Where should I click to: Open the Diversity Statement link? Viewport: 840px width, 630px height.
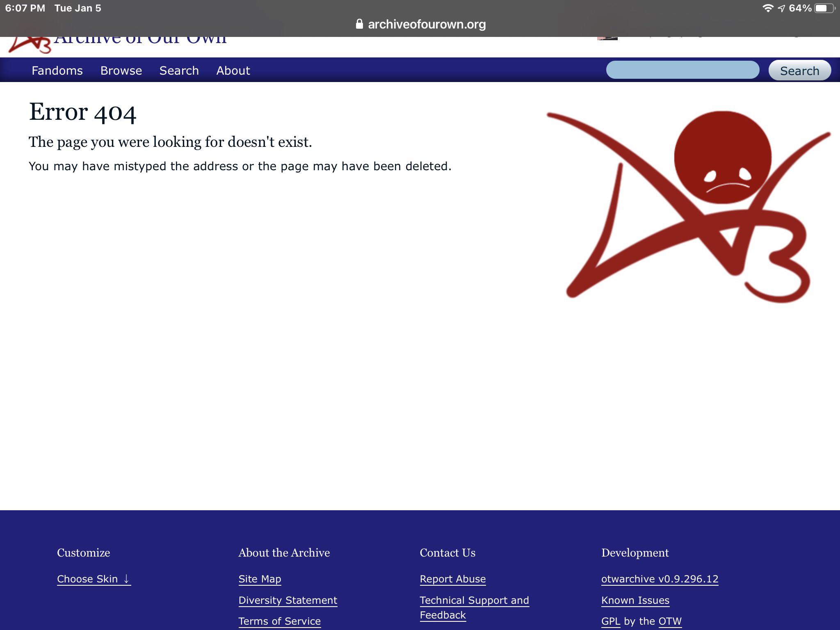pos(288,600)
